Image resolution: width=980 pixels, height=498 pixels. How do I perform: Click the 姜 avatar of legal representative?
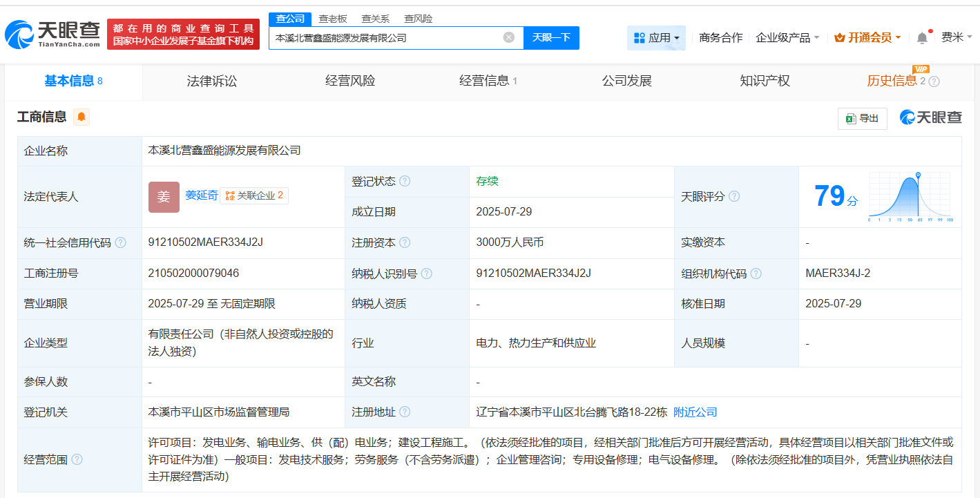point(164,197)
